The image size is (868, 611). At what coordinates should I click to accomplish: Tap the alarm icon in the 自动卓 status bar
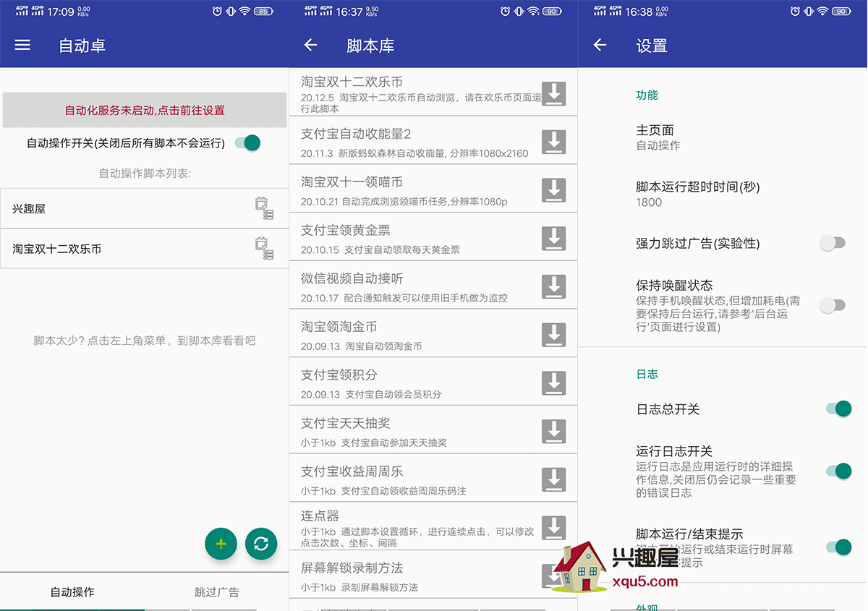(x=217, y=11)
